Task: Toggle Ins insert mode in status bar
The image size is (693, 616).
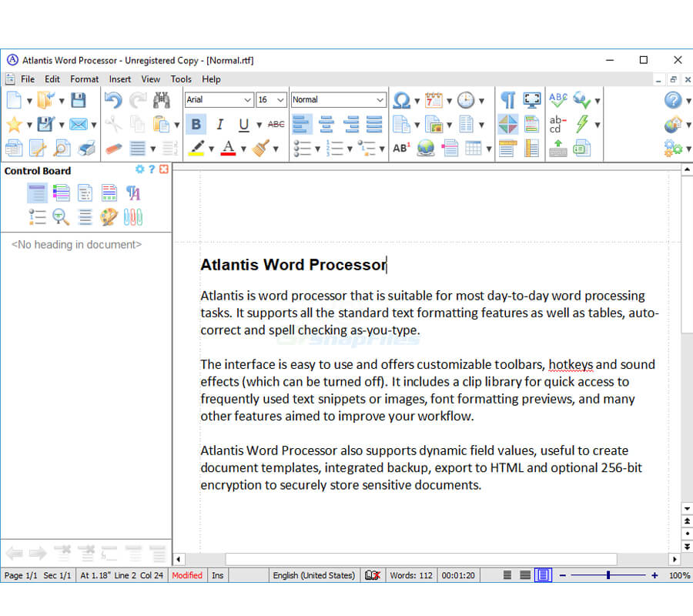Action: [217, 575]
